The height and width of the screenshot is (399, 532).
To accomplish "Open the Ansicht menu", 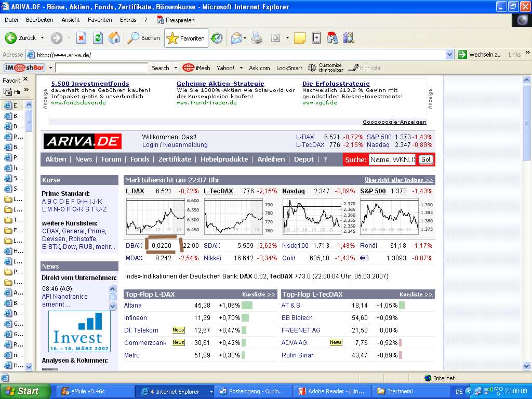I will click(71, 20).
